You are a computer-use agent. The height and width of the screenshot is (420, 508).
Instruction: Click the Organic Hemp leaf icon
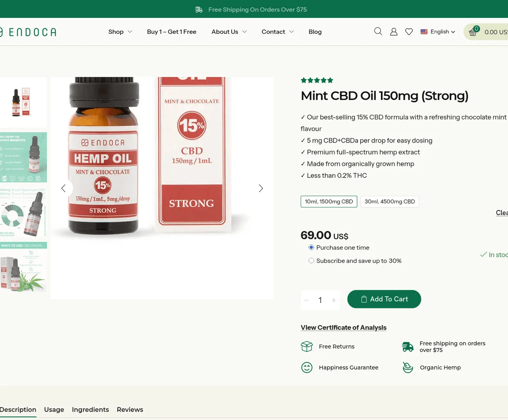point(408,368)
